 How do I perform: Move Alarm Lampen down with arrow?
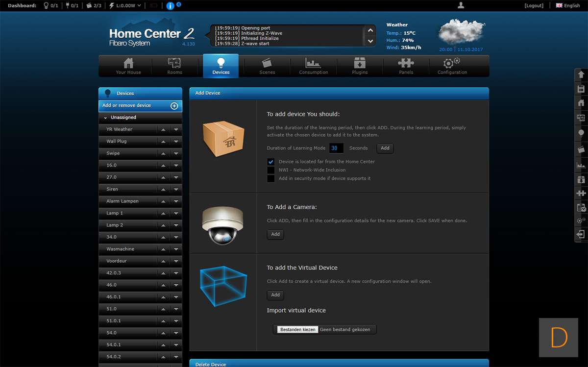[x=176, y=201]
